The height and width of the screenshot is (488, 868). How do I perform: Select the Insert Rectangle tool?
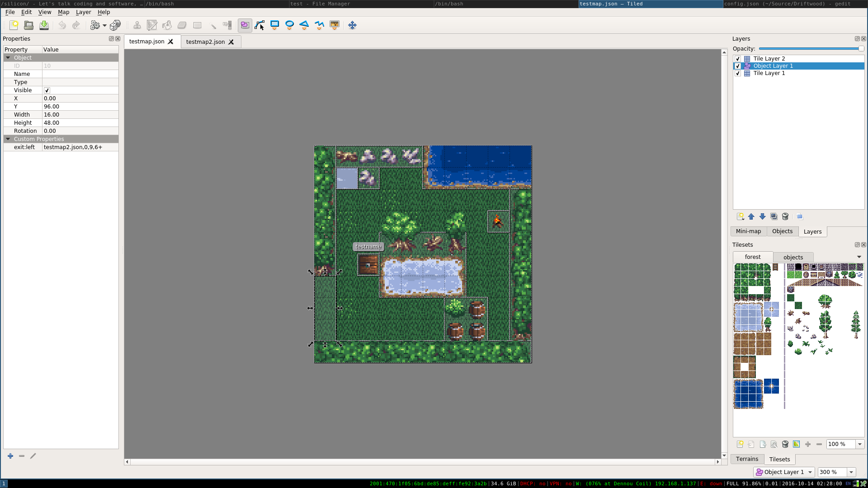click(274, 25)
